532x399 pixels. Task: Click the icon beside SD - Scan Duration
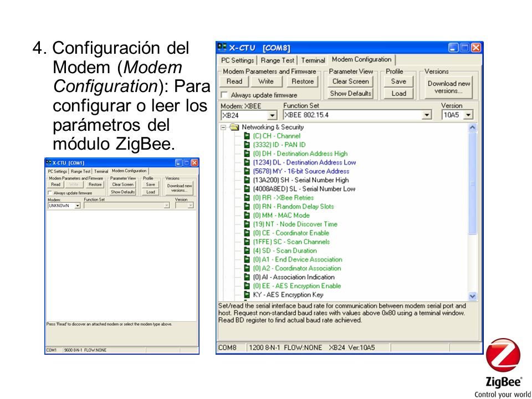click(247, 250)
